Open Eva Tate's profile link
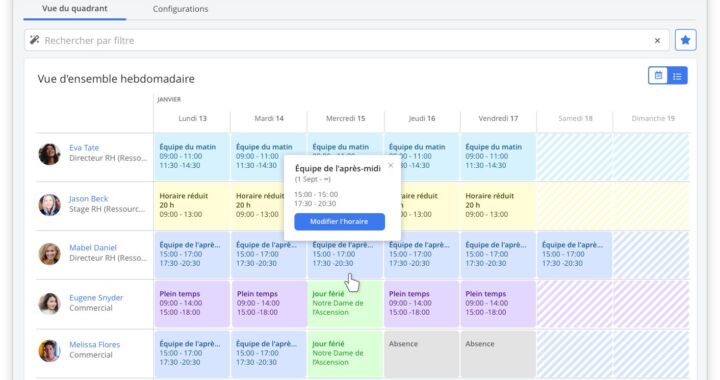Viewport: 720px width, 380px height. [x=84, y=148]
